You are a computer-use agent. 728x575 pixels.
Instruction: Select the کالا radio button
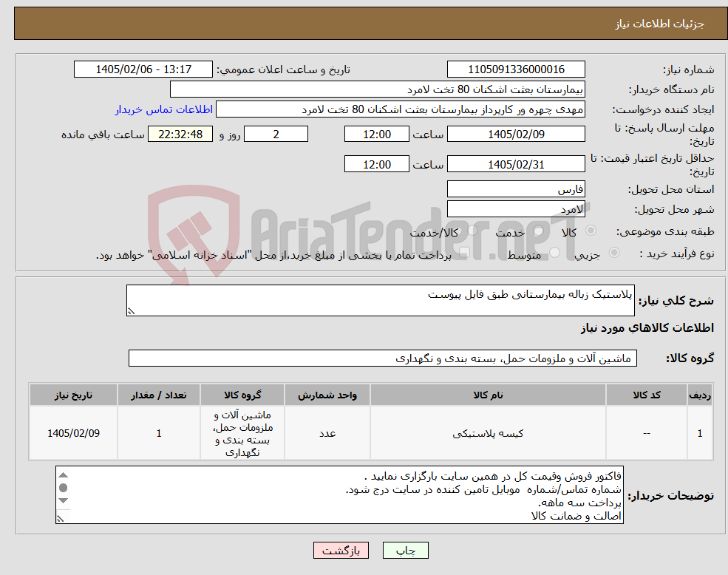(x=591, y=231)
